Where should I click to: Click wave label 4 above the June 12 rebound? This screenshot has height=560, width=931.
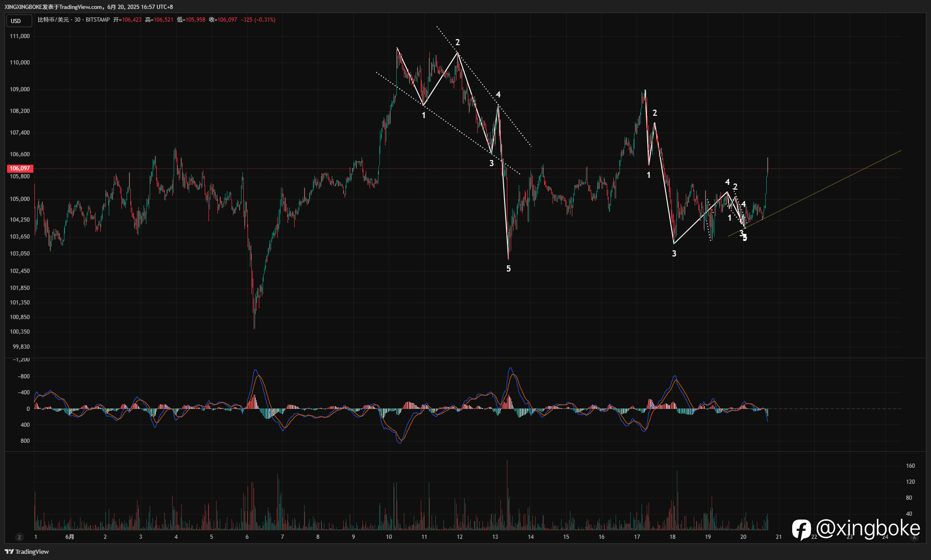click(x=498, y=95)
